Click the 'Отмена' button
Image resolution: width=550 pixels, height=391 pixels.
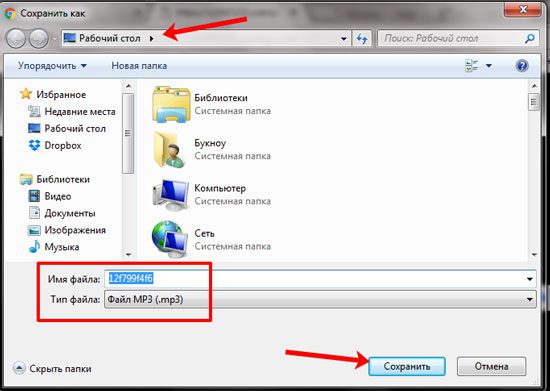click(491, 366)
